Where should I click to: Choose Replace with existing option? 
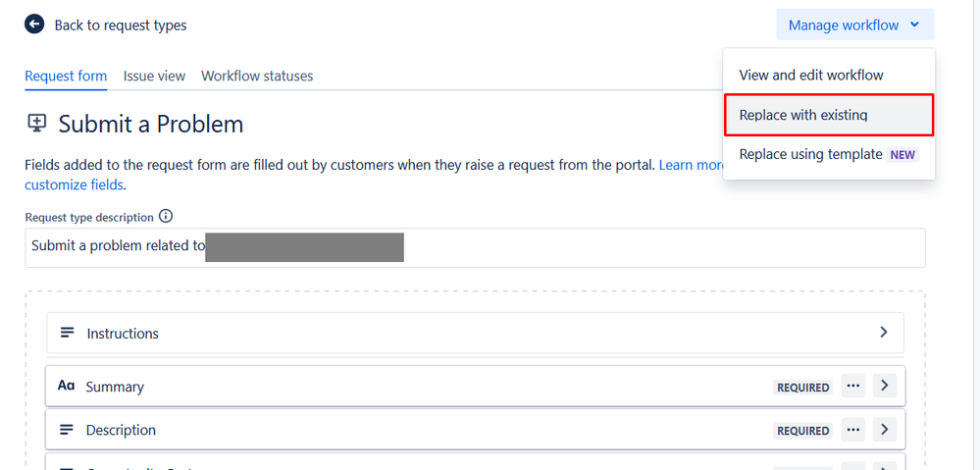[x=829, y=115]
